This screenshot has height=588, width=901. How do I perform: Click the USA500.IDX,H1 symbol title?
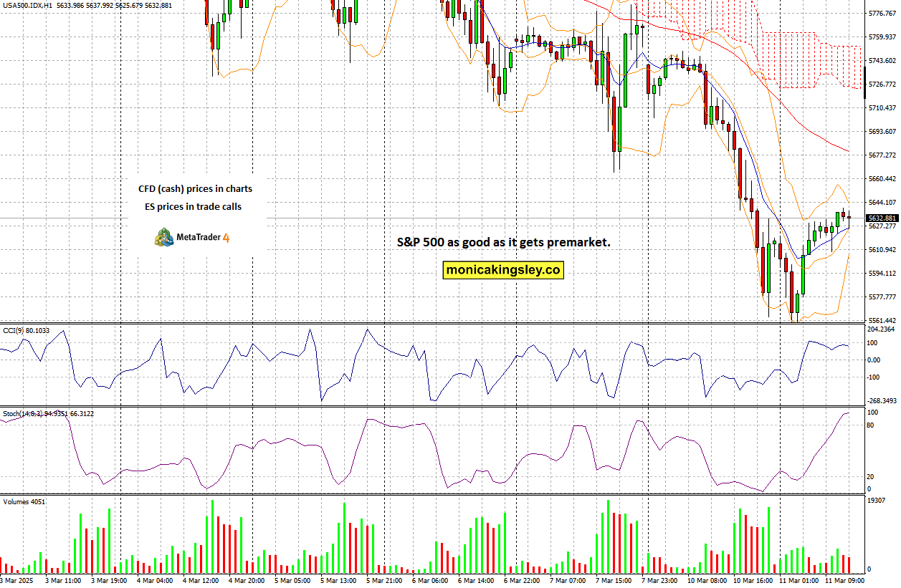point(27,6)
